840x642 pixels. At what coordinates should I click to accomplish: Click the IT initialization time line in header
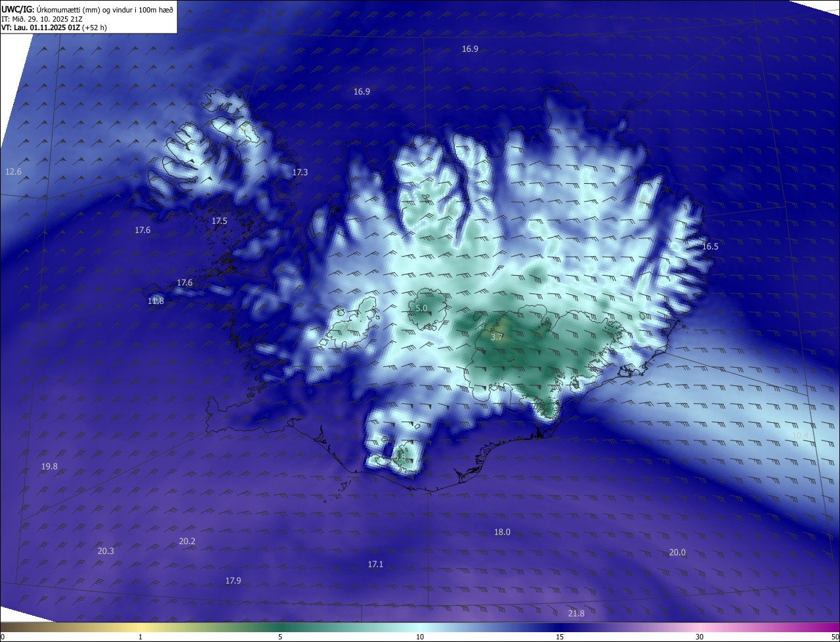[x=41, y=19]
